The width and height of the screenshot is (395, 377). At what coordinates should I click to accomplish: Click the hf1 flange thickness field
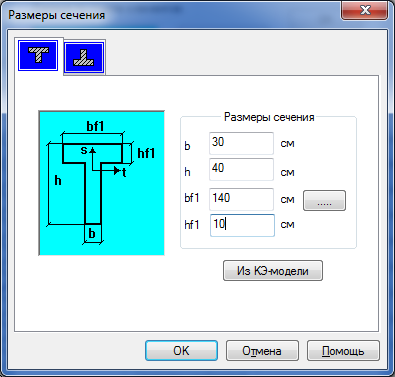242,225
